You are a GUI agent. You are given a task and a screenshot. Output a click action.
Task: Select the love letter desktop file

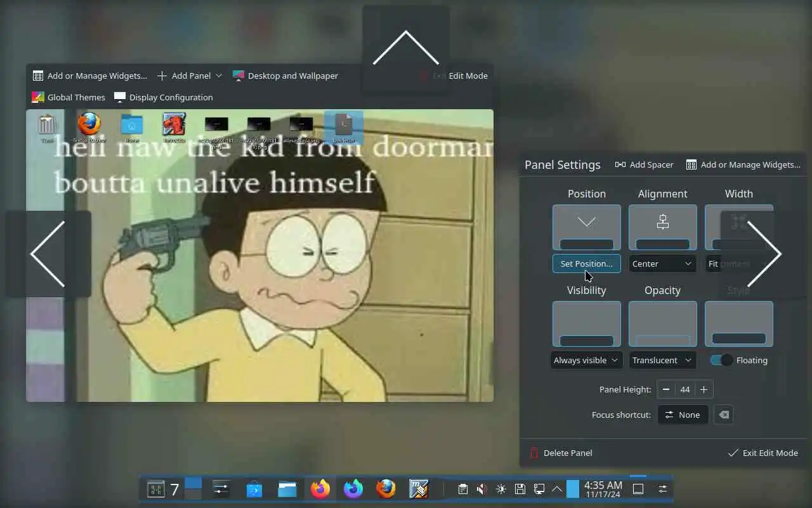pyautogui.click(x=343, y=128)
